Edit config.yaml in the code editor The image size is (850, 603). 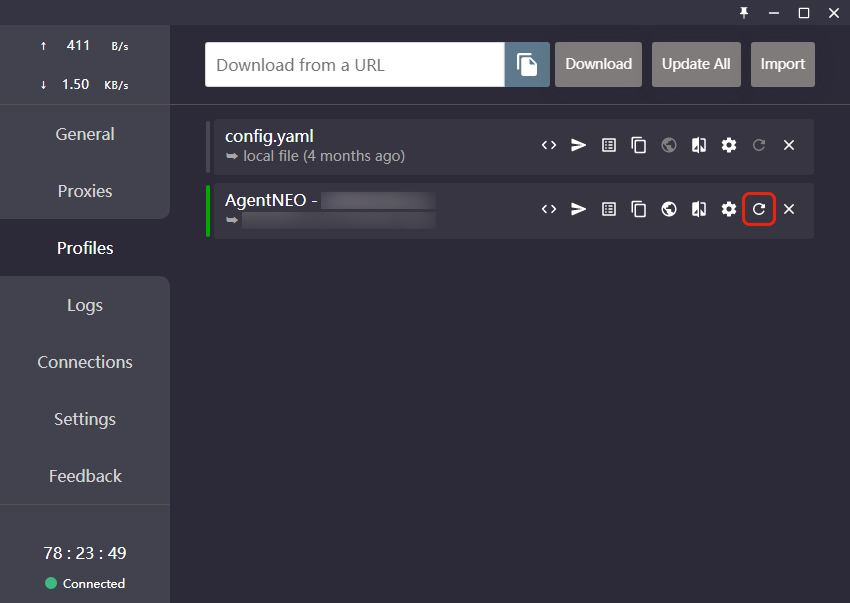(549, 145)
